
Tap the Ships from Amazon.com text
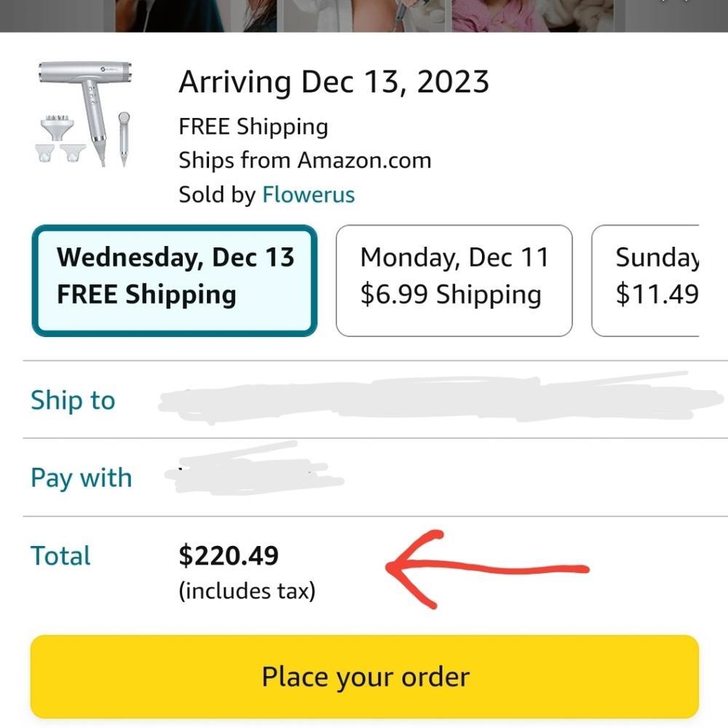[304, 160]
